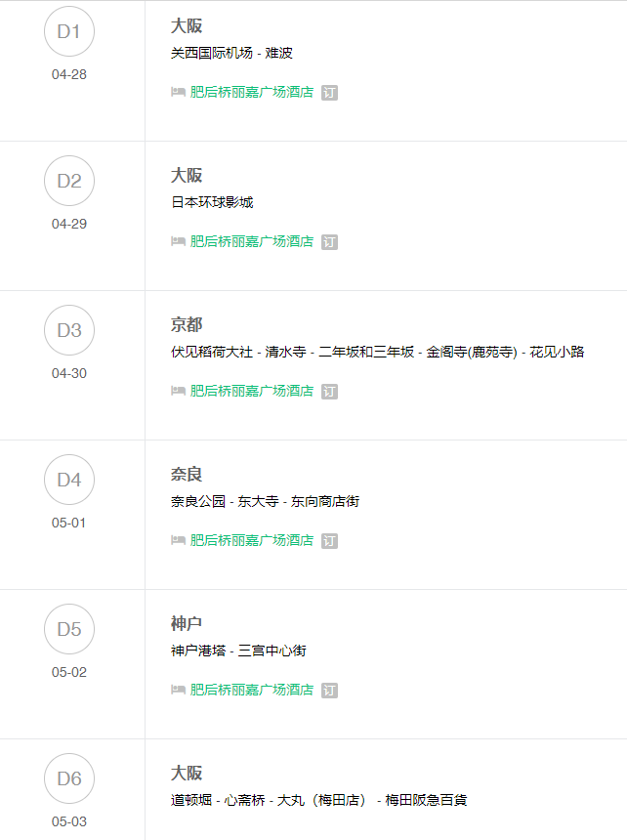627x840 pixels.
Task: Click hotel link under 奈良公园 itinerary
Action: [252, 541]
